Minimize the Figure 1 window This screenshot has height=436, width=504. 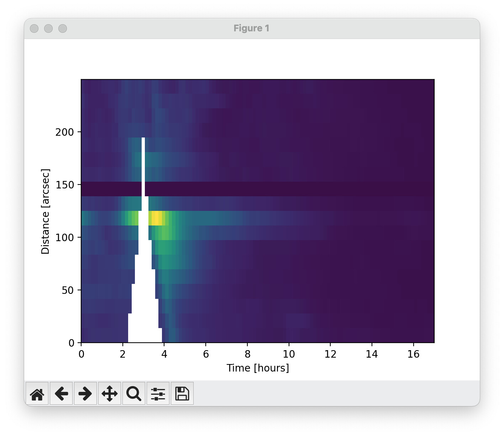pyautogui.click(x=48, y=28)
